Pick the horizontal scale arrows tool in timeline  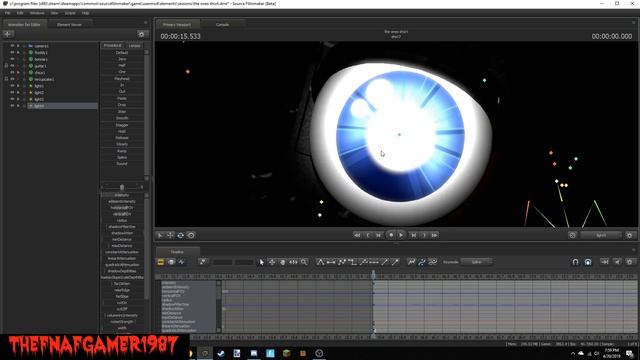pos(293,262)
